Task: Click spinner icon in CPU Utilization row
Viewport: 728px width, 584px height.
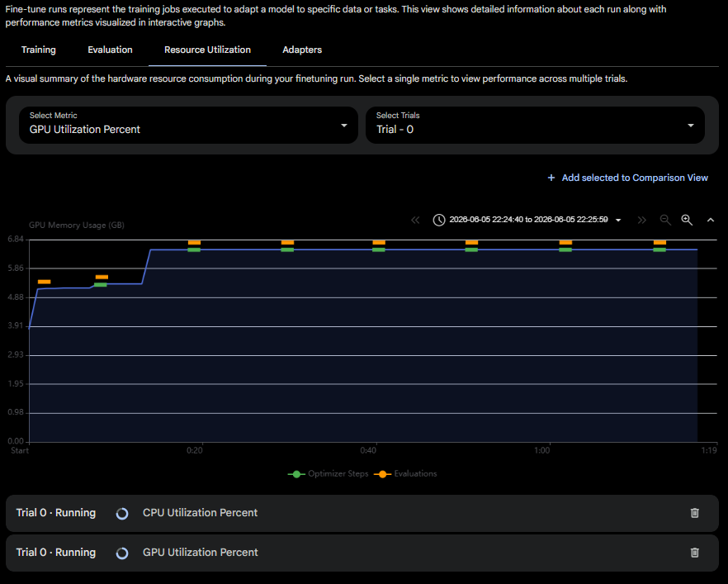Action: pyautogui.click(x=122, y=514)
